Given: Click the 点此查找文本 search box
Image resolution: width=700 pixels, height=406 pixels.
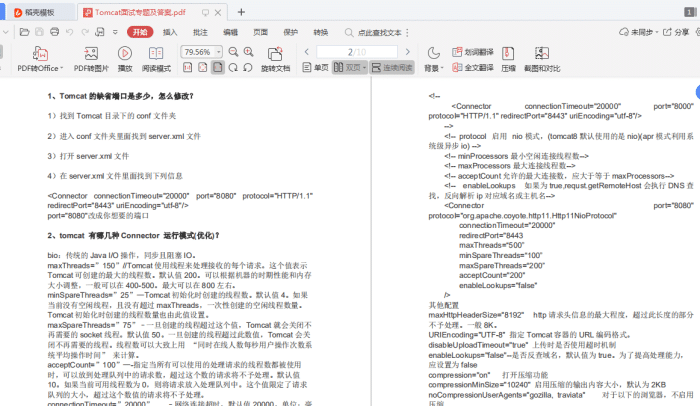Looking at the screenshot, I should point(373,33).
